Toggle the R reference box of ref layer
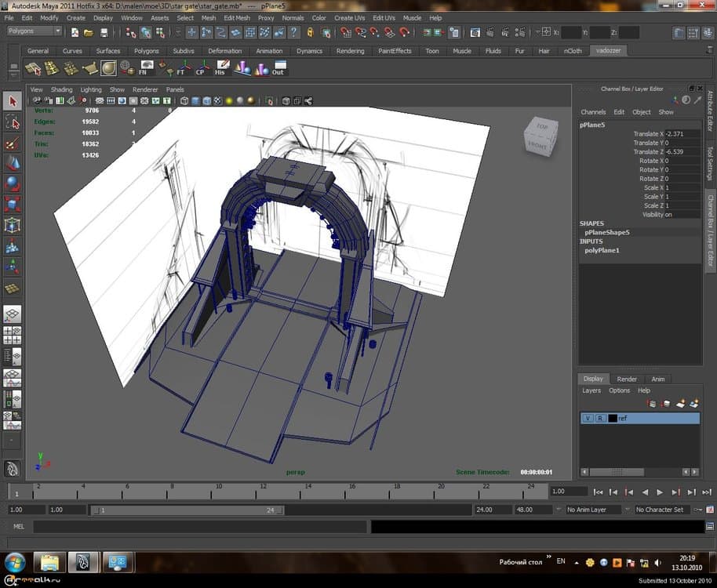This screenshot has height=588, width=717. (x=600, y=419)
